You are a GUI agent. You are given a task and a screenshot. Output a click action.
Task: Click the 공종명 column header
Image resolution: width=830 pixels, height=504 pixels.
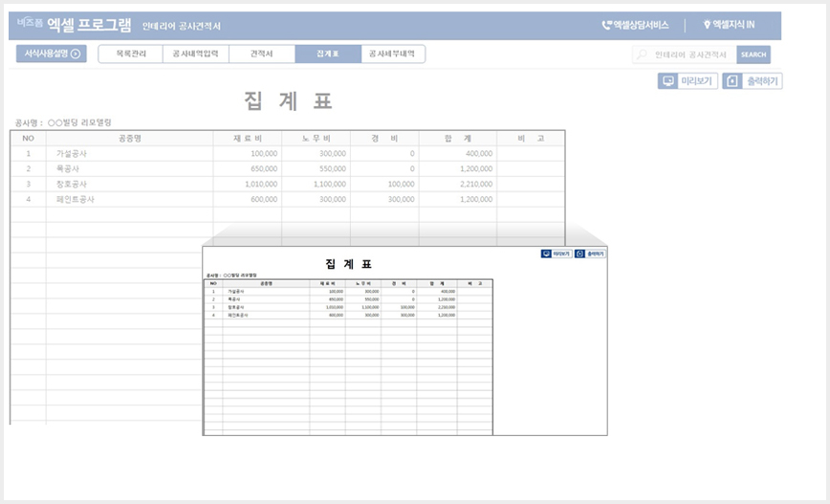130,138
